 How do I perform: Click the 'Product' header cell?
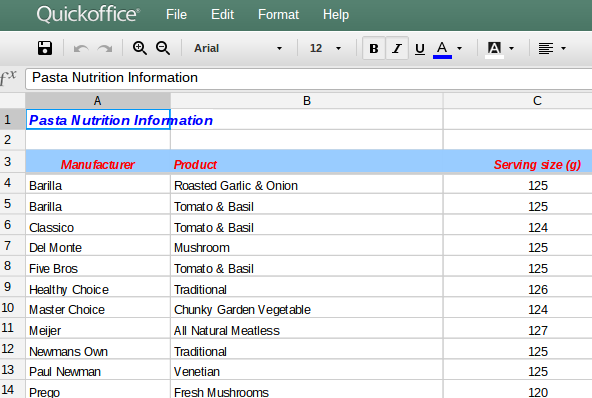pyautogui.click(x=307, y=162)
